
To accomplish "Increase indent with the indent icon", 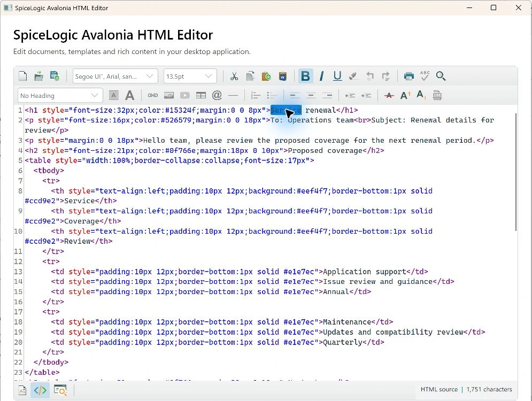I will [x=366, y=96].
